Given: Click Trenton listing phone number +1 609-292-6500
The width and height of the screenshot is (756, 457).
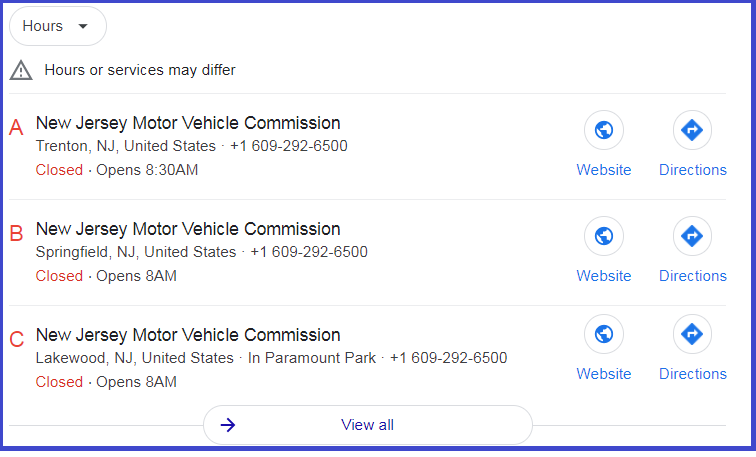Looking at the screenshot, I should click(289, 146).
